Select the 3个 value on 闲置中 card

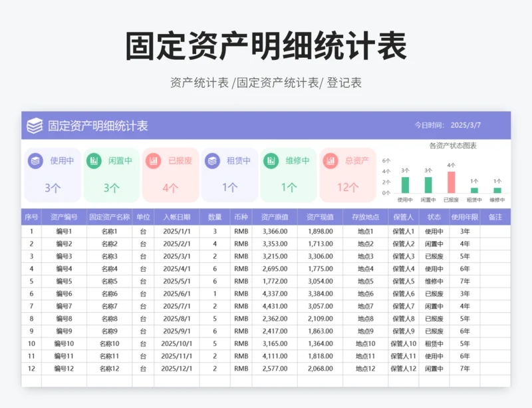[x=111, y=188]
